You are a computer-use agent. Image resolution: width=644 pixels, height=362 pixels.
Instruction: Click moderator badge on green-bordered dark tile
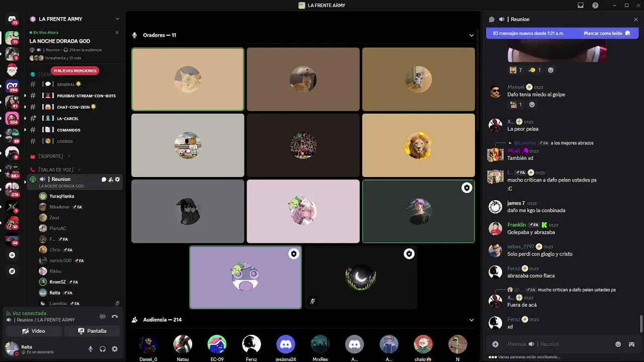467,188
